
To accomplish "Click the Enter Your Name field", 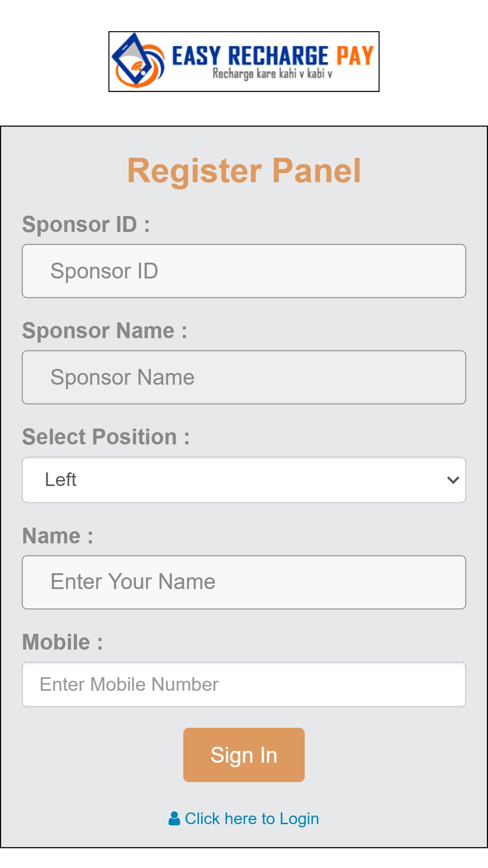I will [244, 582].
